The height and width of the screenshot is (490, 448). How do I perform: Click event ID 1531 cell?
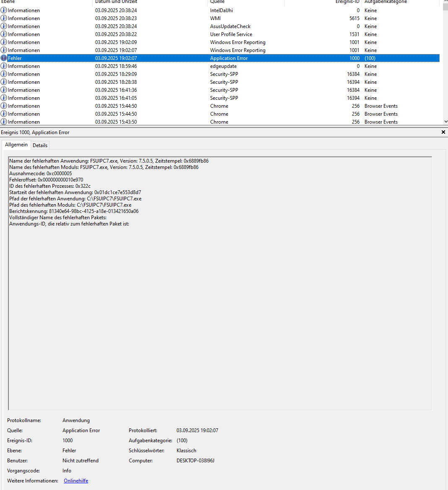pyautogui.click(x=354, y=34)
